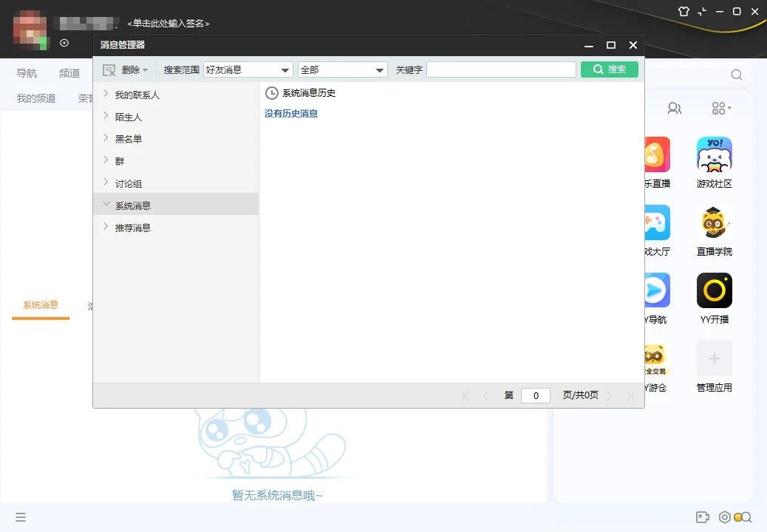Image resolution: width=767 pixels, height=532 pixels.
Task: Click the video recorder icon at bottom right
Action: click(703, 516)
